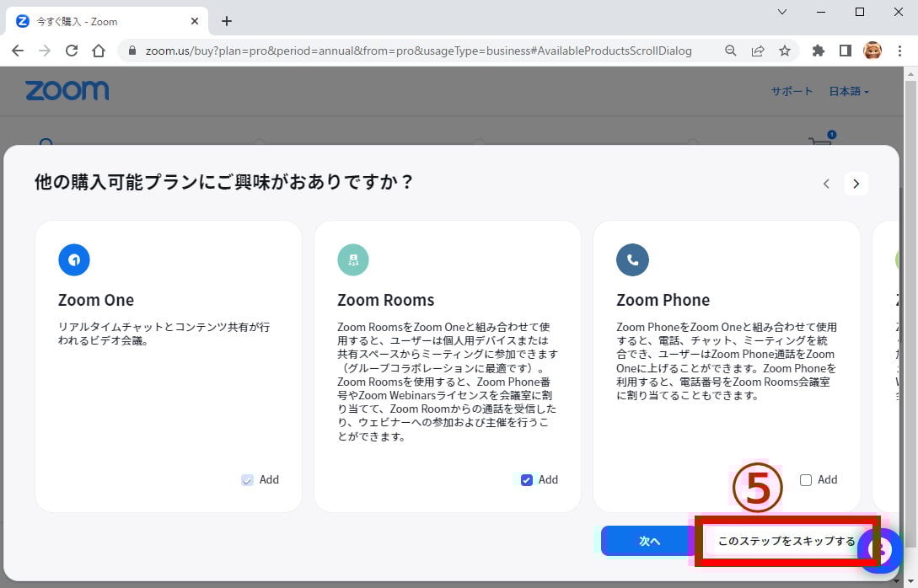The image size is (918, 588).
Task: Open the 日本語 language dropdown
Action: click(x=849, y=91)
